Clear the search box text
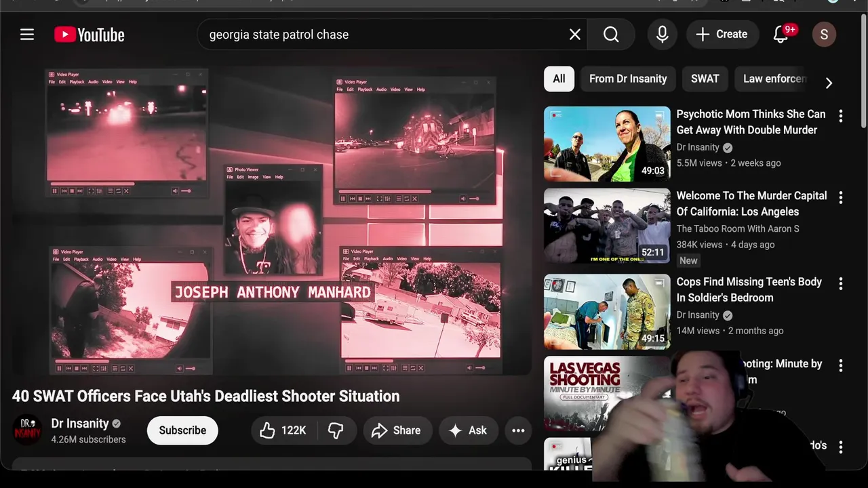The image size is (868, 488). pyautogui.click(x=575, y=35)
